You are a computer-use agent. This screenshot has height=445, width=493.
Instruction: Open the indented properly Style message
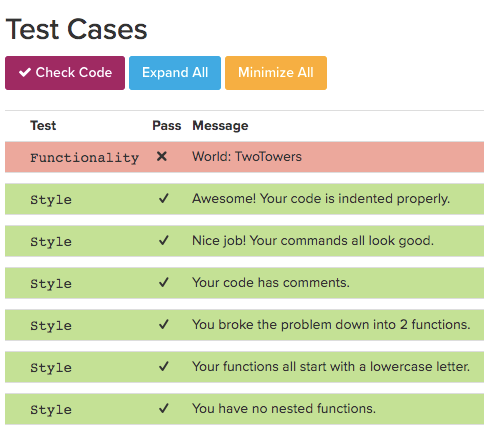[x=321, y=199]
